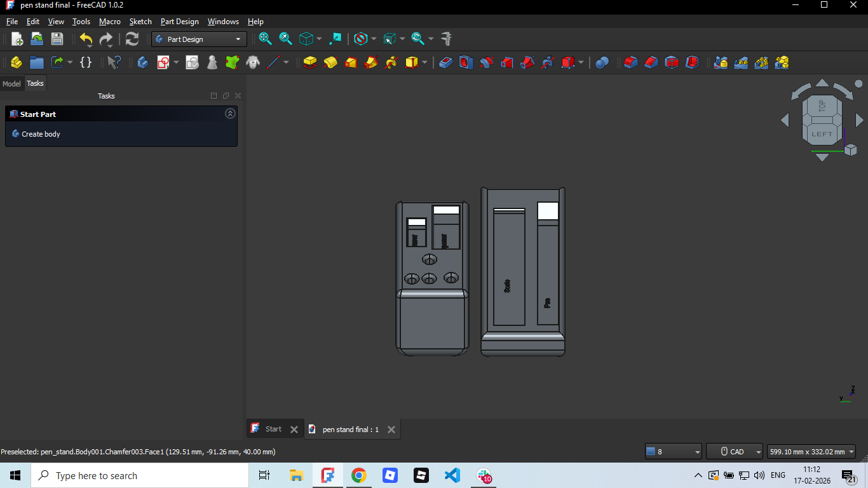Open the dimensions display dropdown in status bar
The height and width of the screenshot is (488, 868).
[811, 451]
